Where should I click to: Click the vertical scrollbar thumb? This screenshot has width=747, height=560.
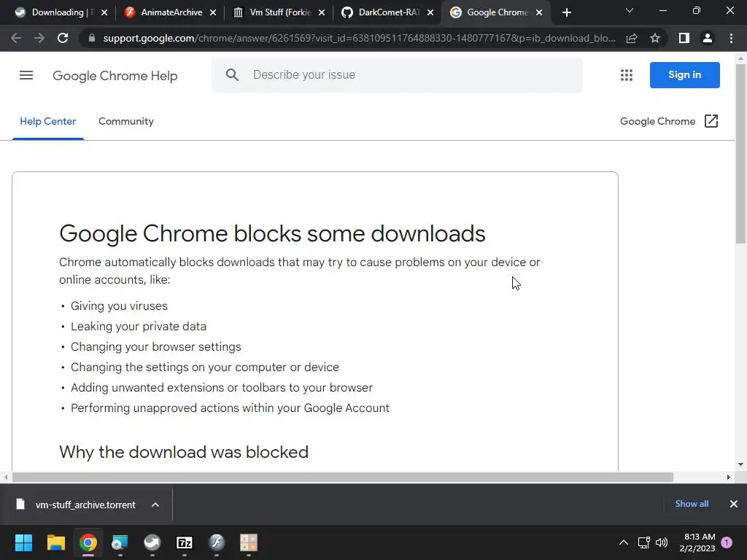tap(740, 153)
